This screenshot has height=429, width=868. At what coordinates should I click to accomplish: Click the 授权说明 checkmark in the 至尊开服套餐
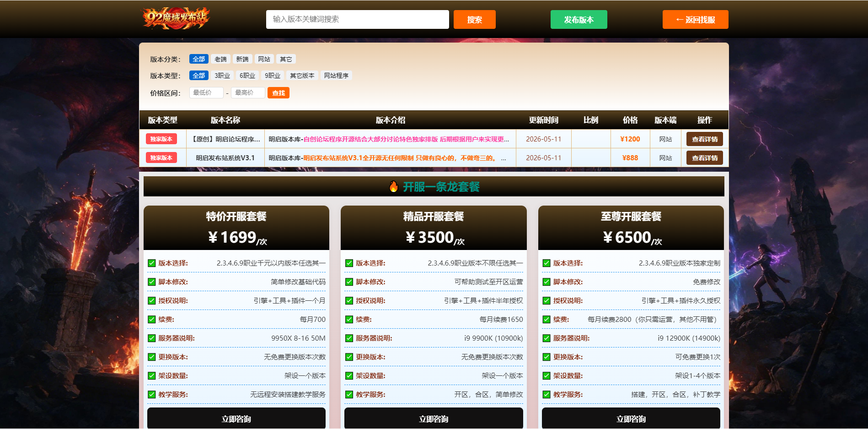pyautogui.click(x=547, y=301)
